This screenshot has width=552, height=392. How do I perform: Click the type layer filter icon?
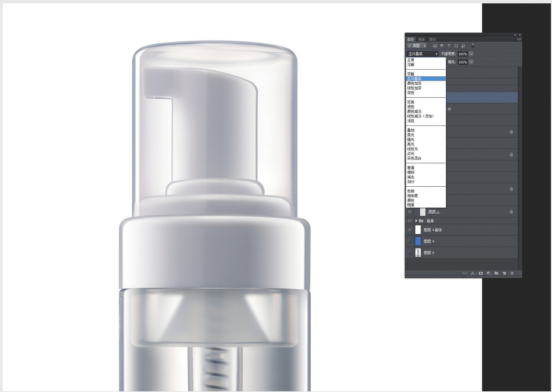pyautogui.click(x=449, y=46)
